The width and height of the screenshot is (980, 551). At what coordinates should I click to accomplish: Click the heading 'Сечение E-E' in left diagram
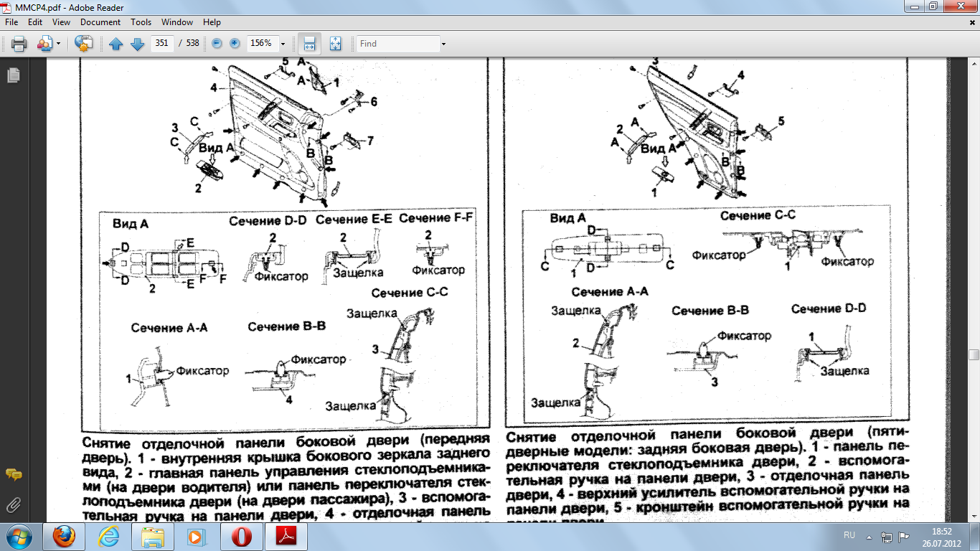[x=354, y=219]
